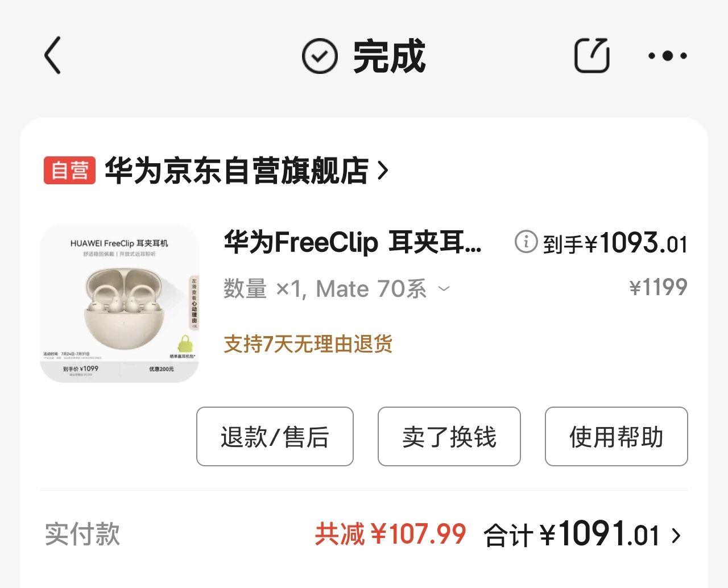
Task: Tap the info icon beside 到手 price
Action: [526, 242]
